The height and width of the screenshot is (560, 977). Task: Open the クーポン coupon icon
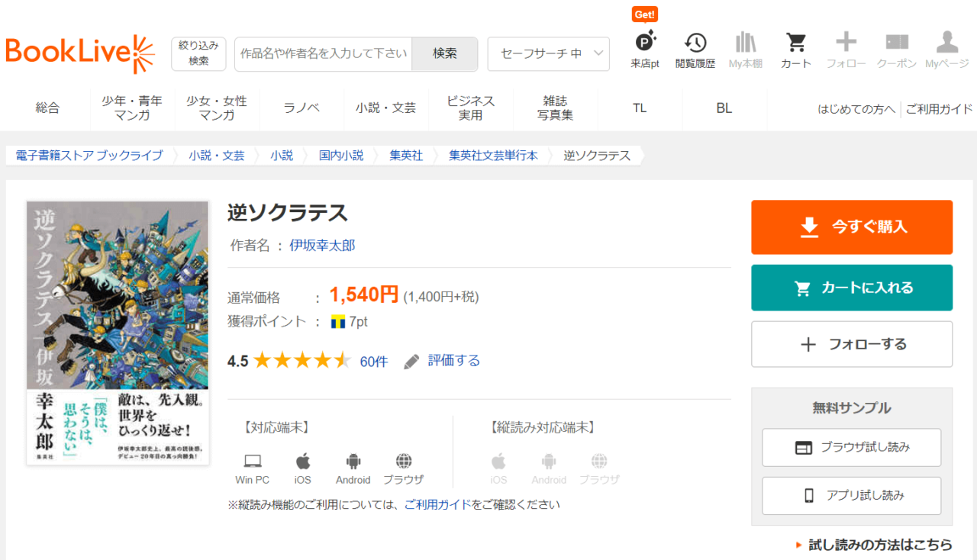pos(897,43)
